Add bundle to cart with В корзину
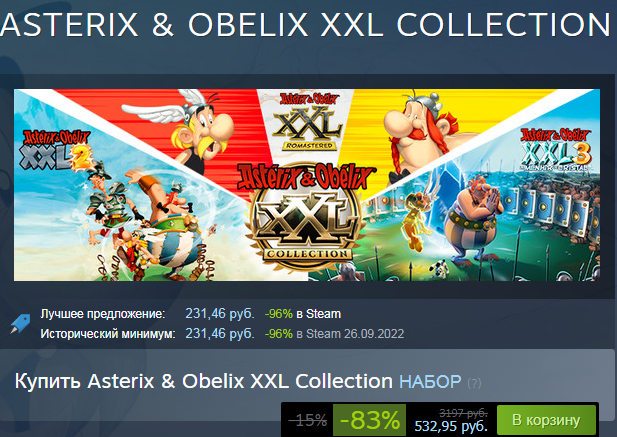This screenshot has width=617, height=437. coord(546,420)
